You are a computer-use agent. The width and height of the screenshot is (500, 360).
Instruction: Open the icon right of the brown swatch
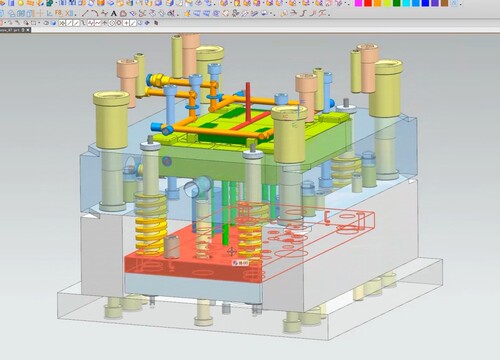point(455,3)
